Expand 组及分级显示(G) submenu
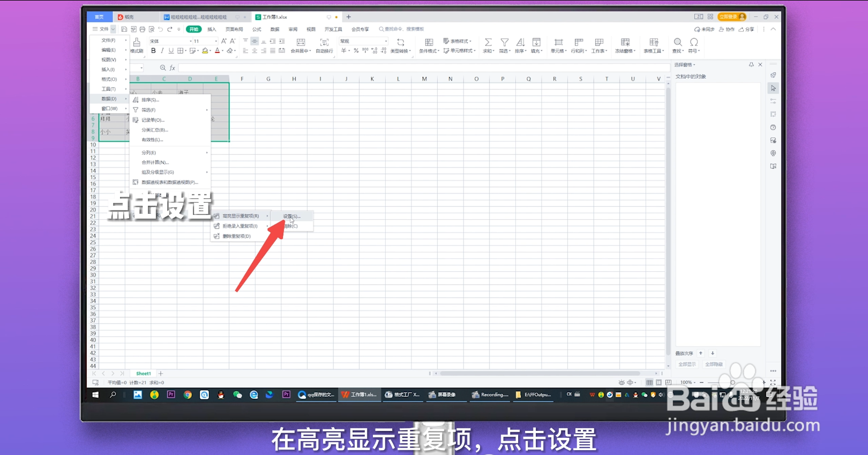Image resolution: width=868 pixels, height=455 pixels. pos(170,172)
